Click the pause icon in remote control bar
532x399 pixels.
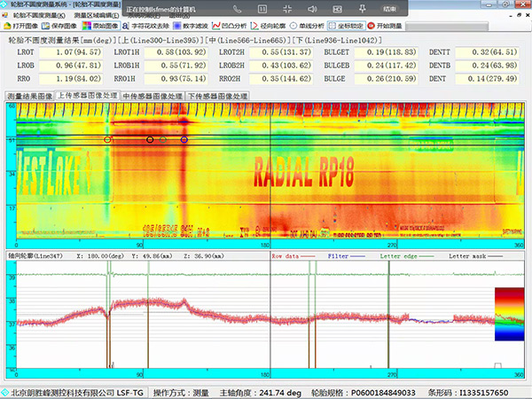point(262,9)
